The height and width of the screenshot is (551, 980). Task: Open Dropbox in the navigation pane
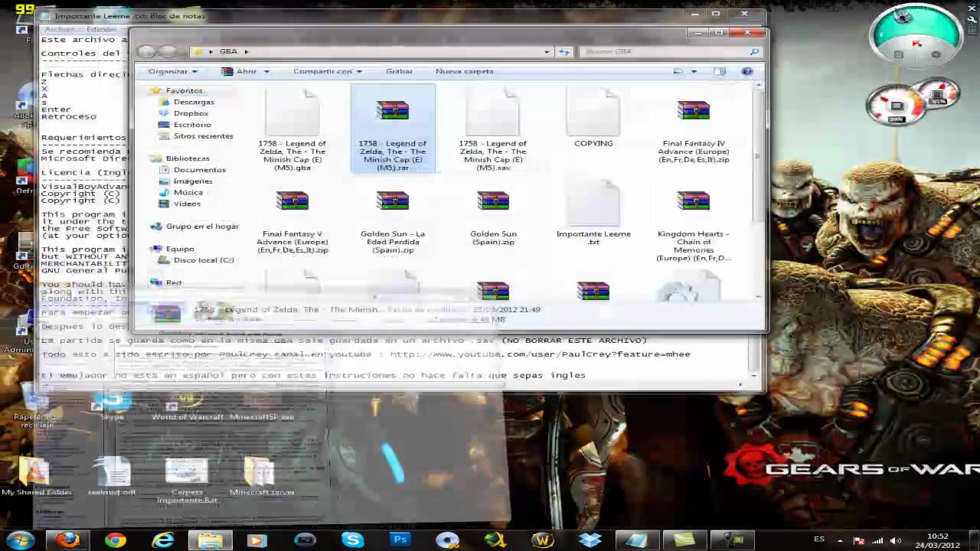(191, 113)
